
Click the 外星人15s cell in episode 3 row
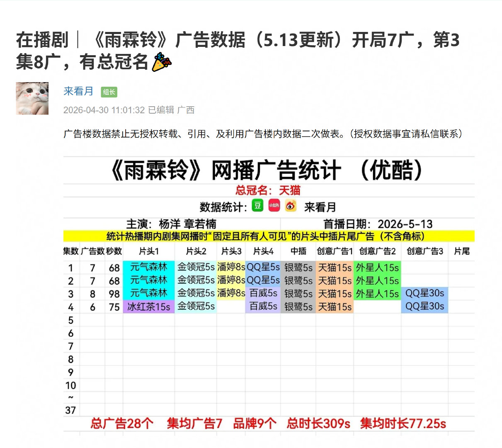[x=378, y=293]
